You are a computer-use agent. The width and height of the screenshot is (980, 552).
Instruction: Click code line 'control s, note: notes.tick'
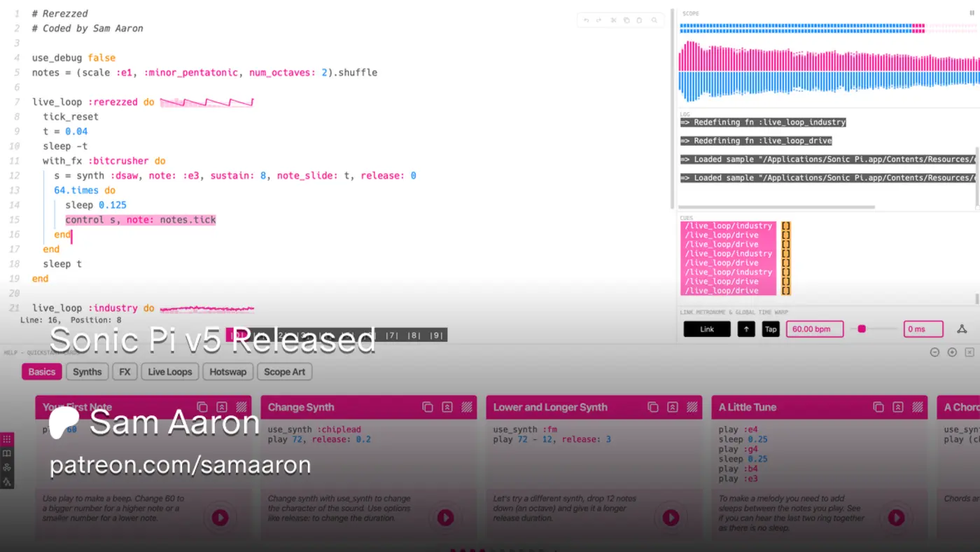(x=141, y=220)
